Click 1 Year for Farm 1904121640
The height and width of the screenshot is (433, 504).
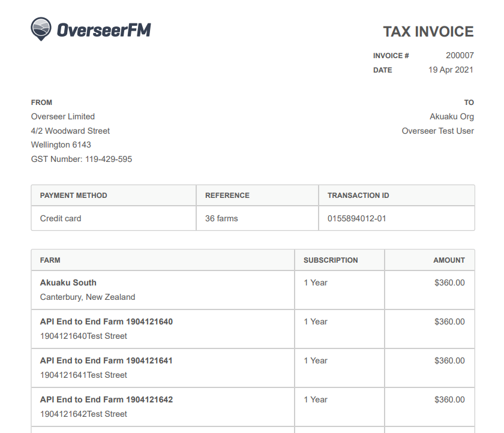click(x=316, y=321)
